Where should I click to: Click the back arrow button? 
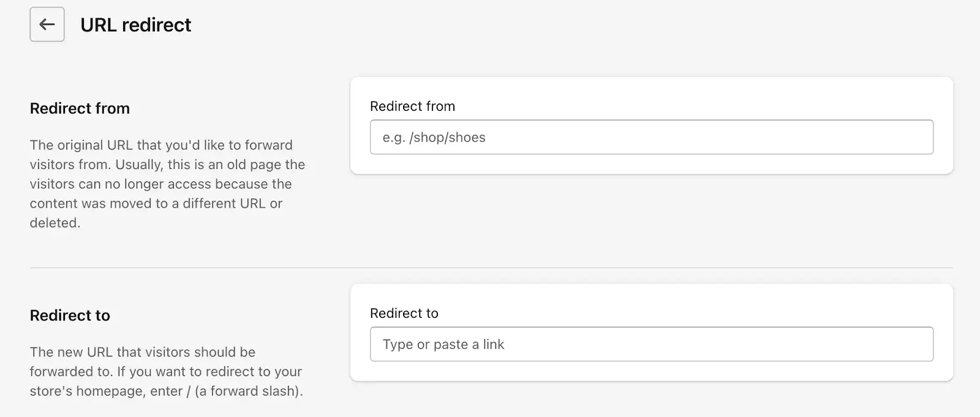tap(47, 24)
